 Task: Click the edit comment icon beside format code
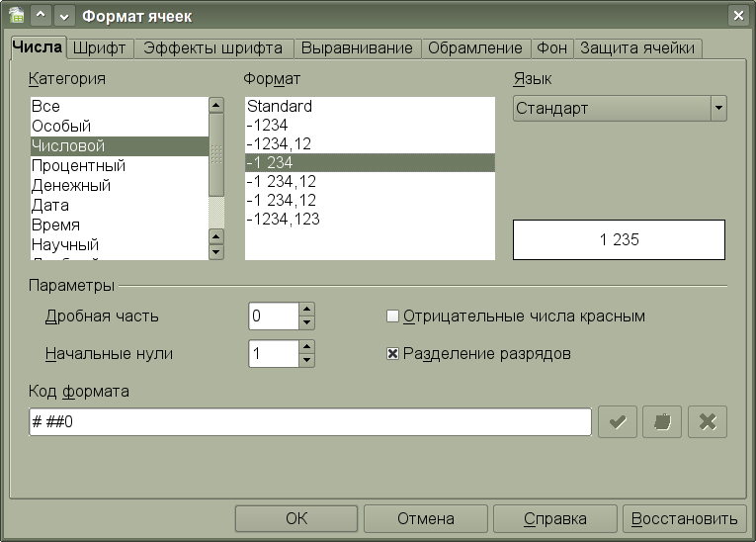pyautogui.click(x=662, y=421)
